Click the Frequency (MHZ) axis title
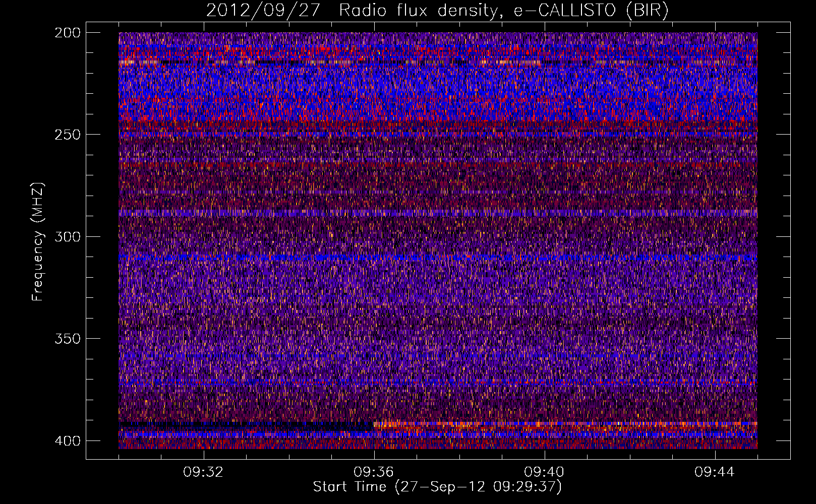Image resolution: width=816 pixels, height=504 pixels. point(38,241)
